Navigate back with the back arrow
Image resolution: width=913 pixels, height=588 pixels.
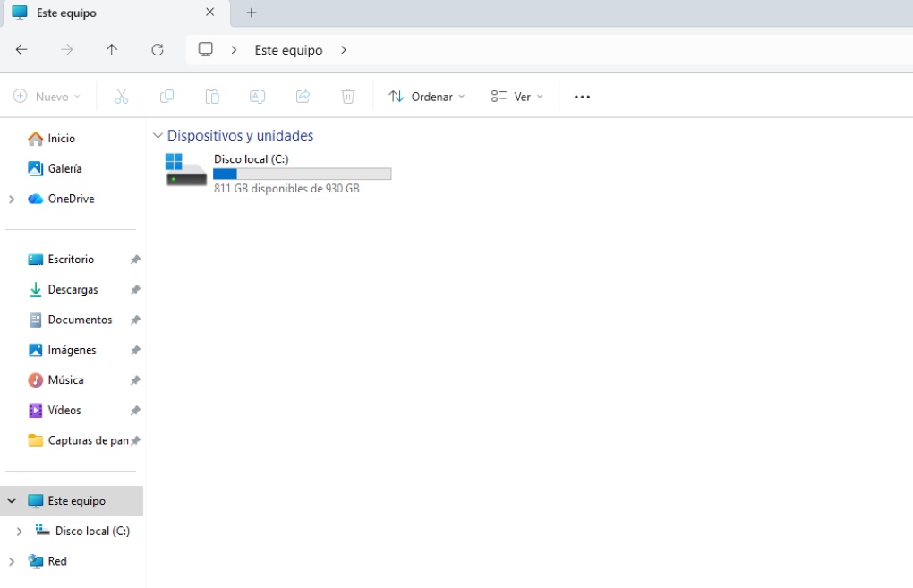(22, 50)
